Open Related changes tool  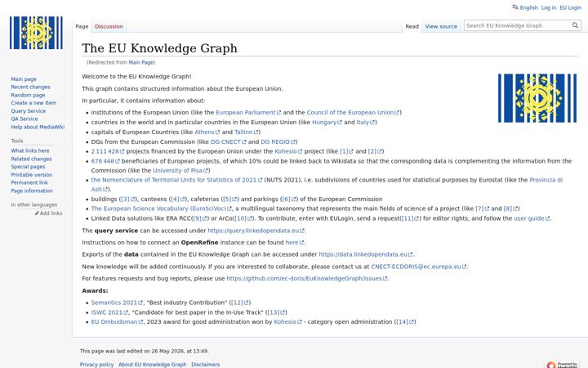pos(31,159)
